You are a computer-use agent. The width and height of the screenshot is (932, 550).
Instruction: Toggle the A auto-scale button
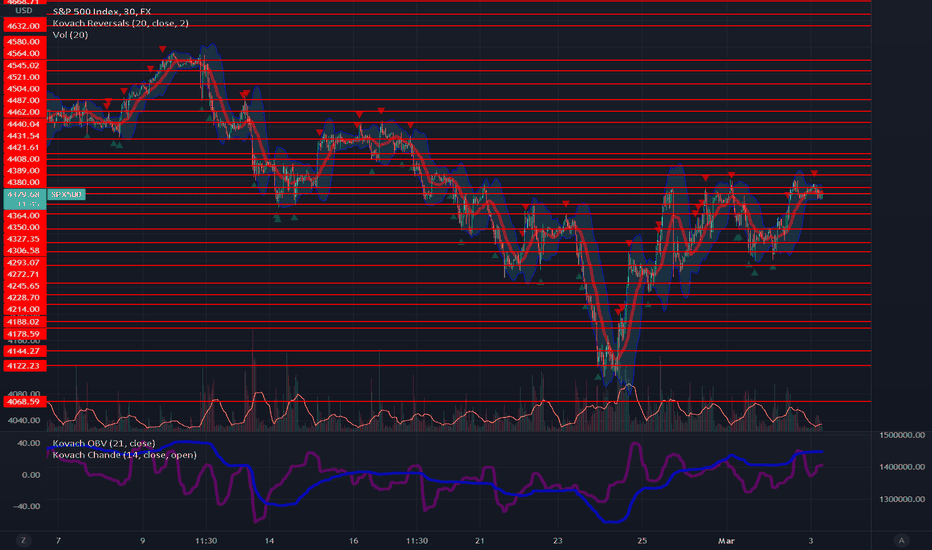[x=901, y=540]
